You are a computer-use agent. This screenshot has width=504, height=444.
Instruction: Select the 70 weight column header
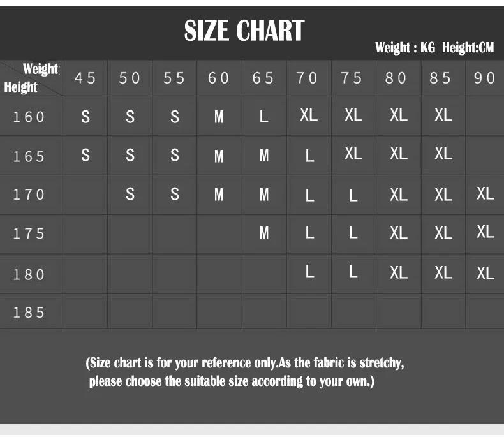[308, 78]
